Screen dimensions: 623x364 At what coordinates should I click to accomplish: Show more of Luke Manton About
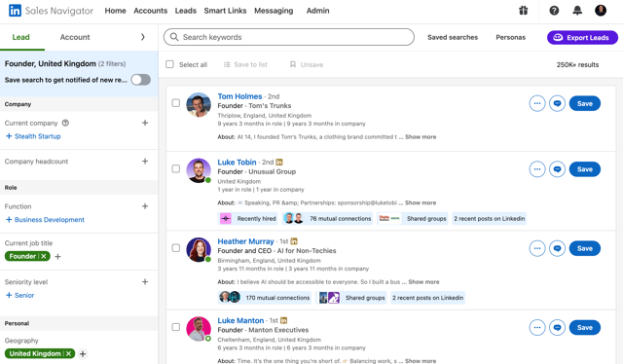click(x=421, y=361)
